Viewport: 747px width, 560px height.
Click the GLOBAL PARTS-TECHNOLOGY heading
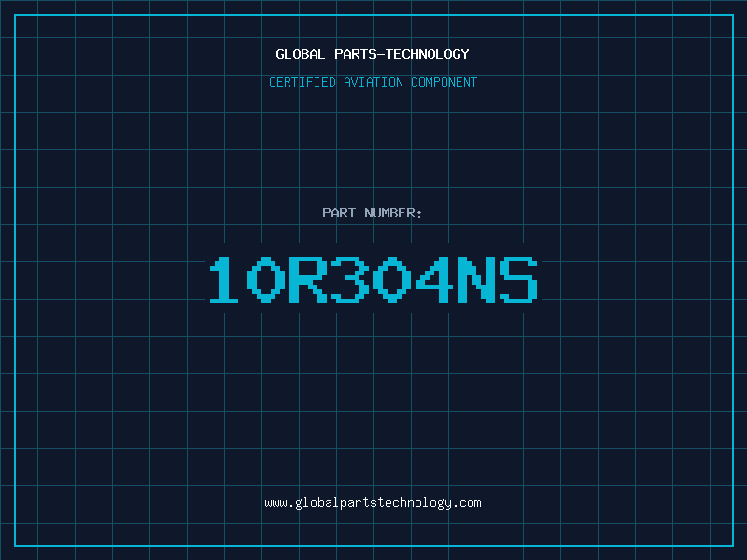point(373,54)
